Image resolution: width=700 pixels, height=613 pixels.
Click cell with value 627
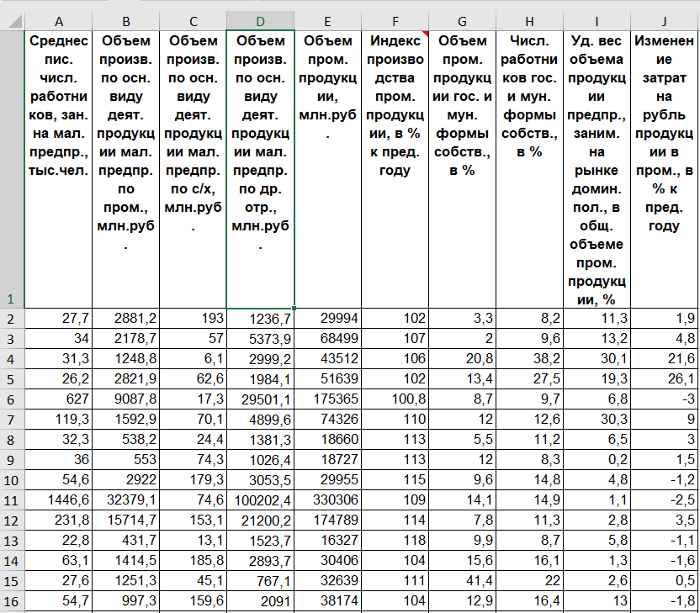pos(59,399)
